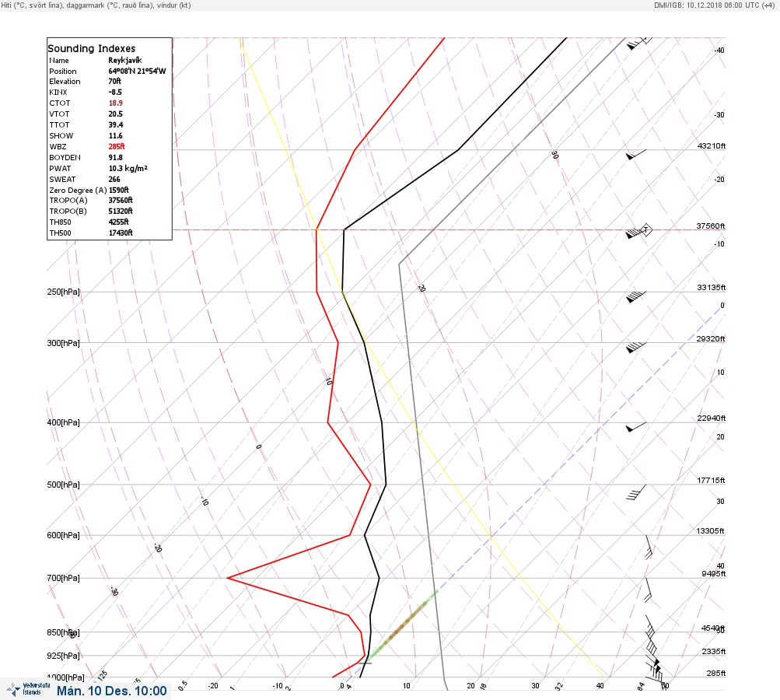The width and height of the screenshot is (780, 700).
Task: Click the 2335ft altitude label
Action: pyautogui.click(x=713, y=652)
